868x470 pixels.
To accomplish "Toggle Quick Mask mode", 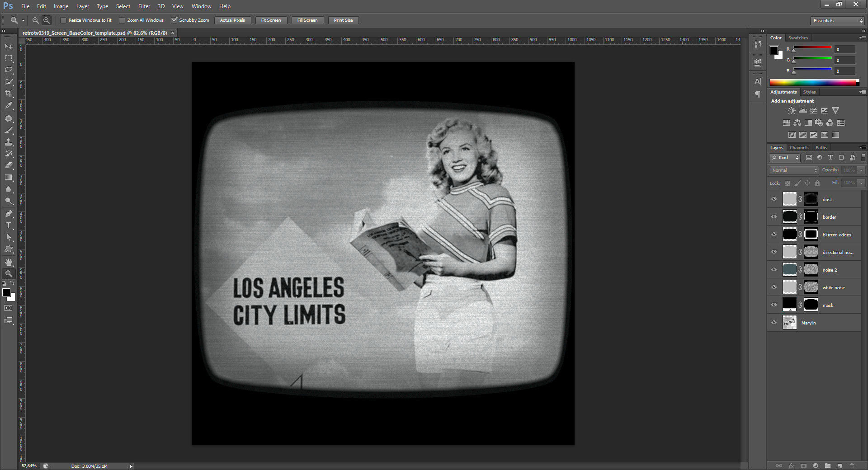I will point(9,308).
